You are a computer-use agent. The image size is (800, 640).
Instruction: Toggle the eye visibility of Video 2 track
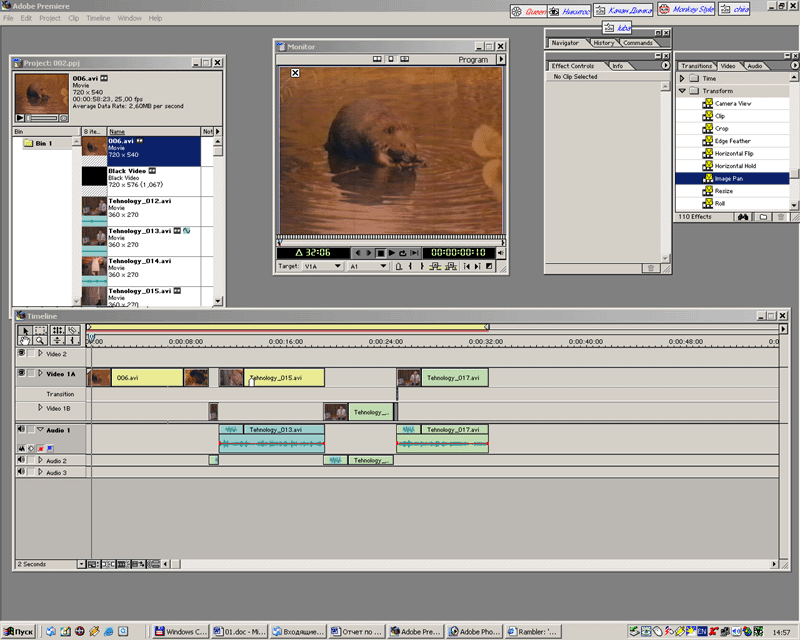[x=22, y=354]
